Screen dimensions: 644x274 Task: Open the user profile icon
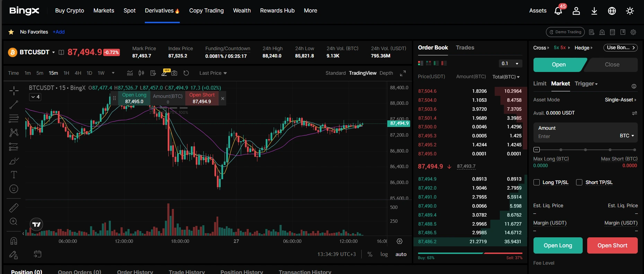pos(576,11)
